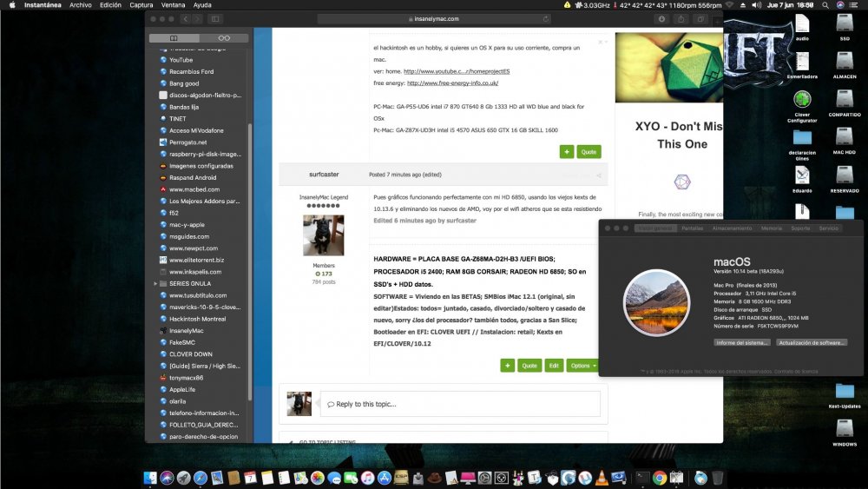The height and width of the screenshot is (489, 868).
Task: Open the Photos app in the Dock
Action: click(317, 478)
